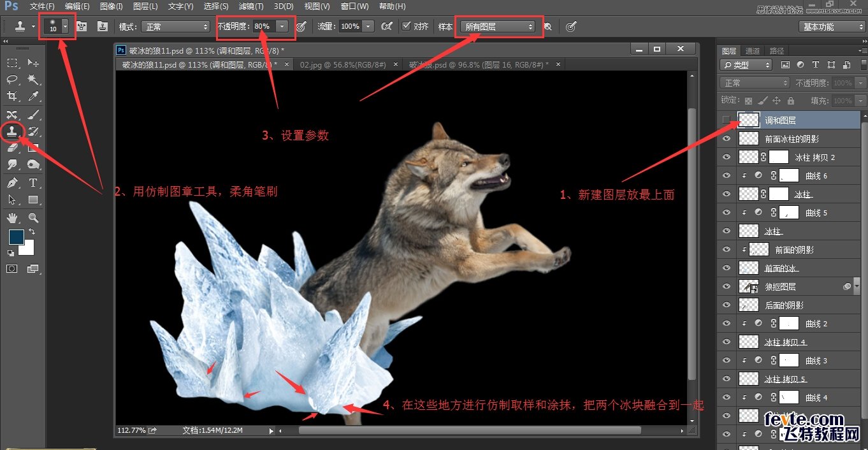Toggle Quick Mask mode icon

(x=12, y=269)
